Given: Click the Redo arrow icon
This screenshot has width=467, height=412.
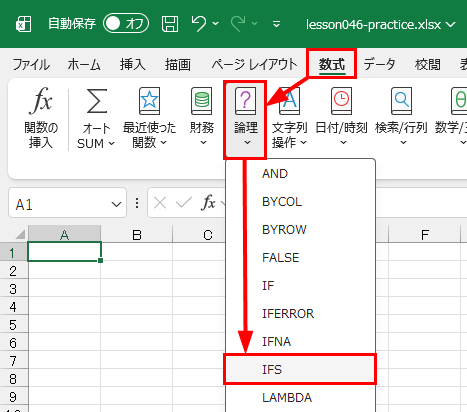Looking at the screenshot, I should tap(238, 24).
